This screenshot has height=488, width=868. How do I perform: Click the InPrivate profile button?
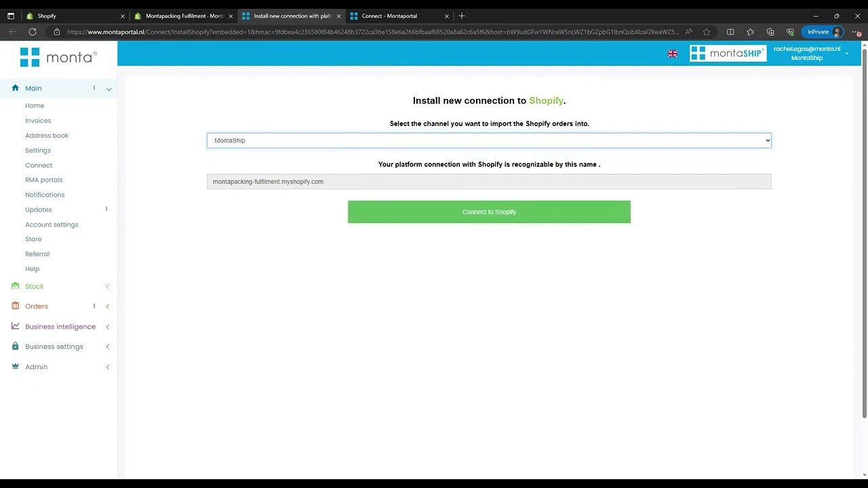[x=823, y=32]
